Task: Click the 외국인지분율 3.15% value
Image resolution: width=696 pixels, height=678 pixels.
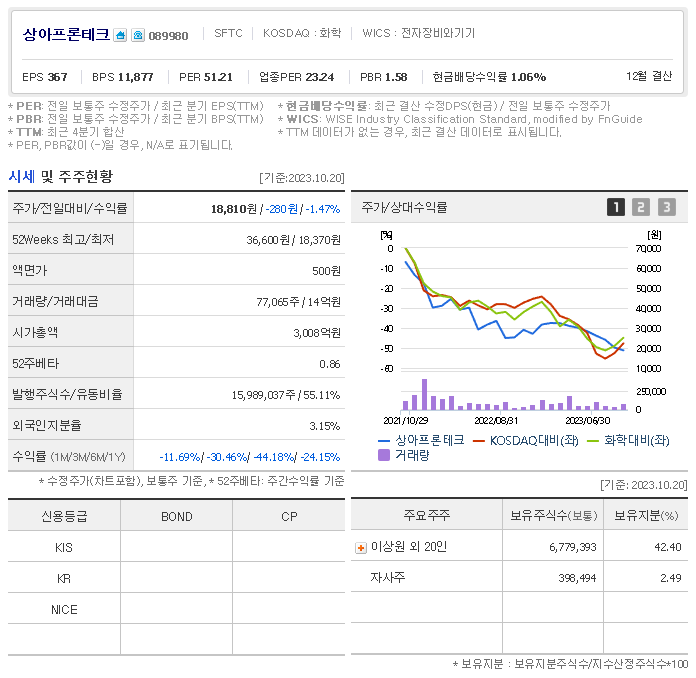Action: click(325, 426)
